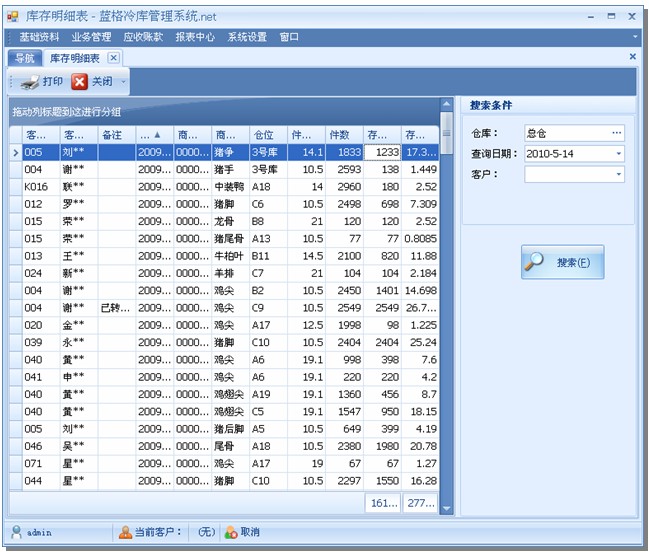Click the customer code 071
This screenshot has height=552, width=649.
[x=41, y=463]
